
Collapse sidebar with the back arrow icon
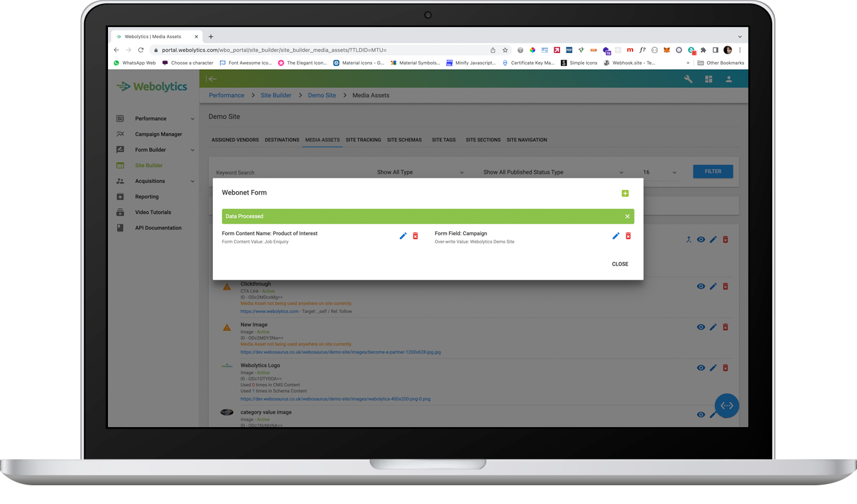[212, 79]
